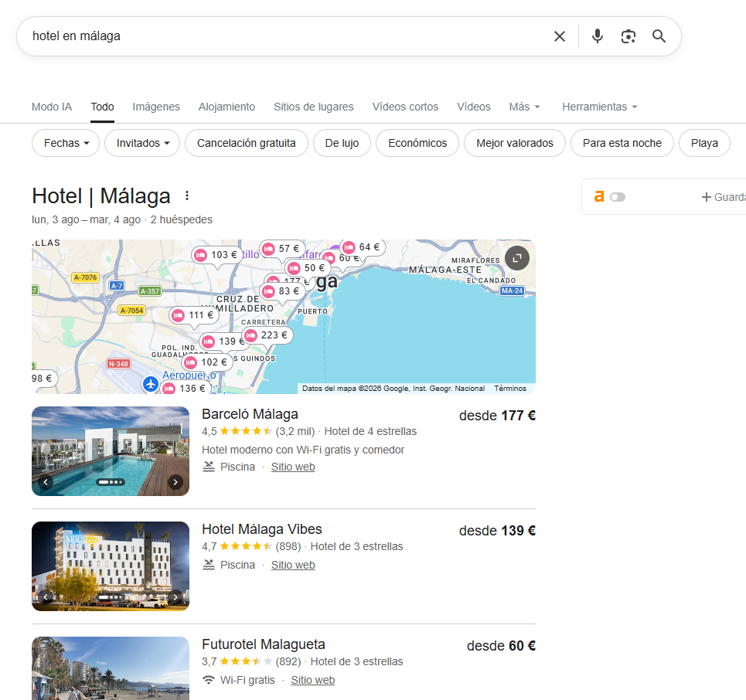Screen dimensions: 746x700
Task: Open Futurotel Malagueta beach photo thumbnail
Action: pyautogui.click(x=111, y=668)
